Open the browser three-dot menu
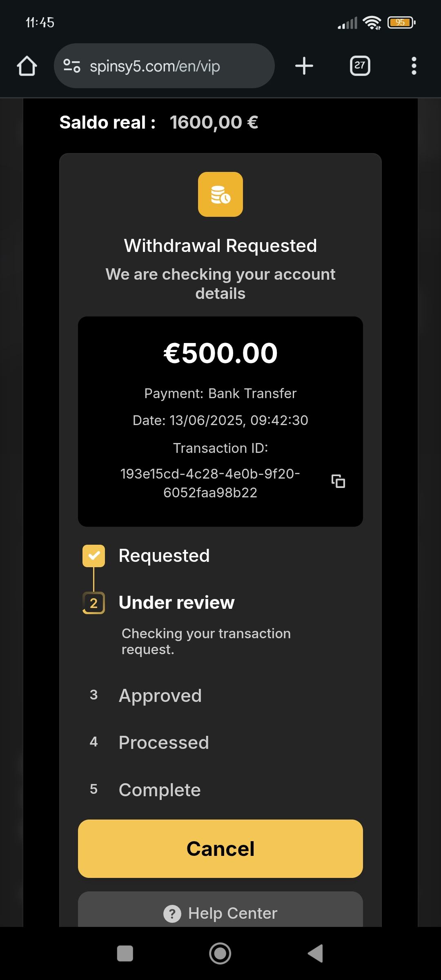This screenshot has height=980, width=441. [x=414, y=66]
